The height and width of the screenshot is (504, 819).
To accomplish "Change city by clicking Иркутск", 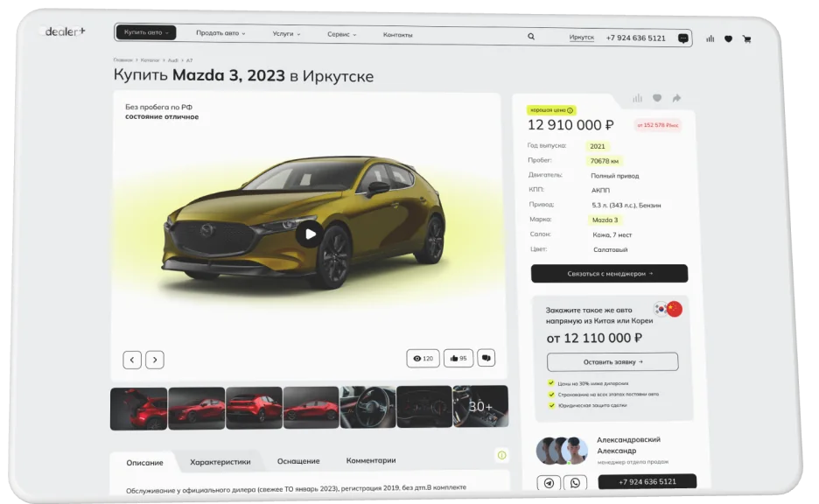I will click(581, 37).
